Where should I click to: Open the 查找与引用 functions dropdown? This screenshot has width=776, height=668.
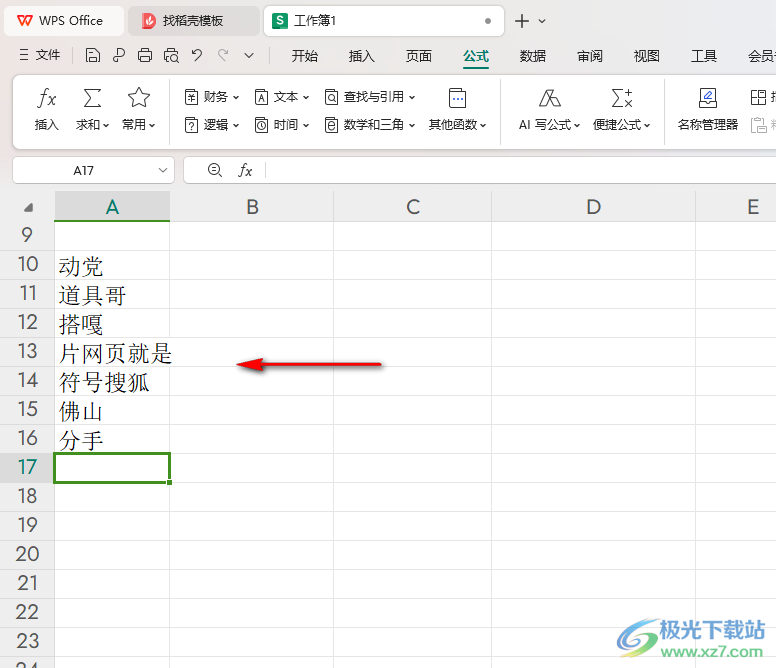point(370,97)
